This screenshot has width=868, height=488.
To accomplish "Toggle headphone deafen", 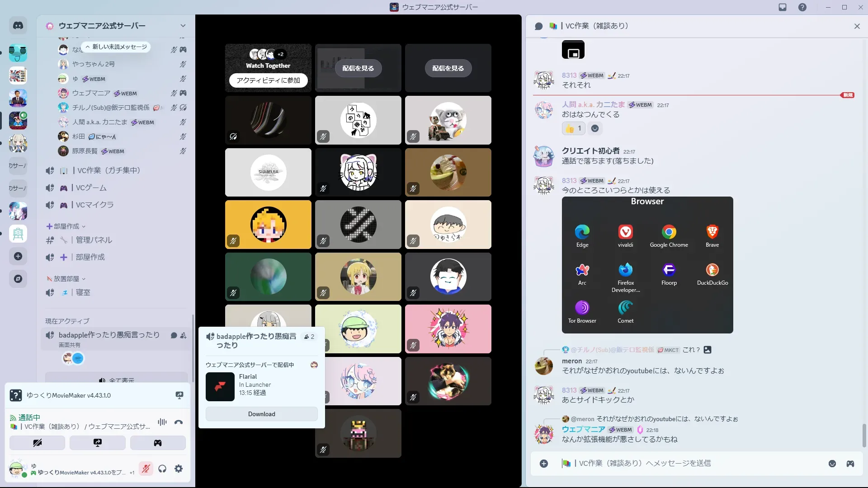I will coord(162,469).
